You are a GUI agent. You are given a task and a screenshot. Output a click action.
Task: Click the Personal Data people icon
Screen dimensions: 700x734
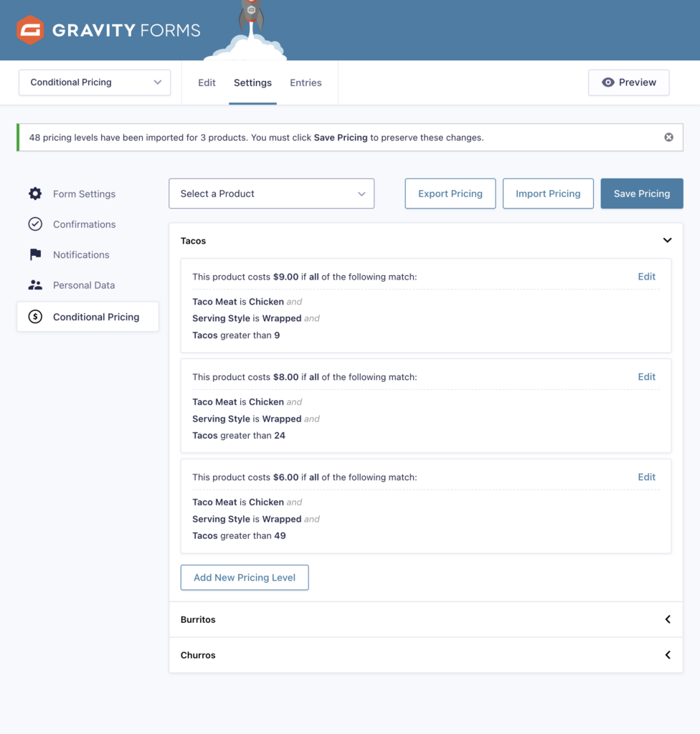pos(35,285)
